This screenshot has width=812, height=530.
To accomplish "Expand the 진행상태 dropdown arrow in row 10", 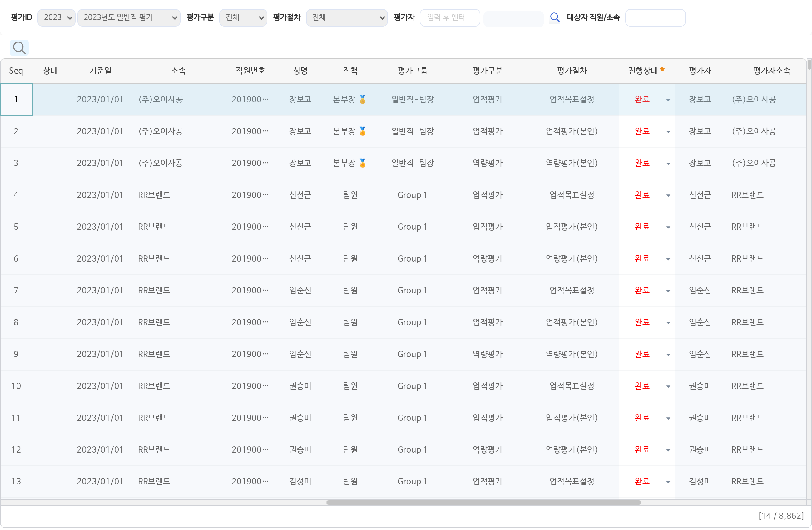I will pyautogui.click(x=668, y=386).
